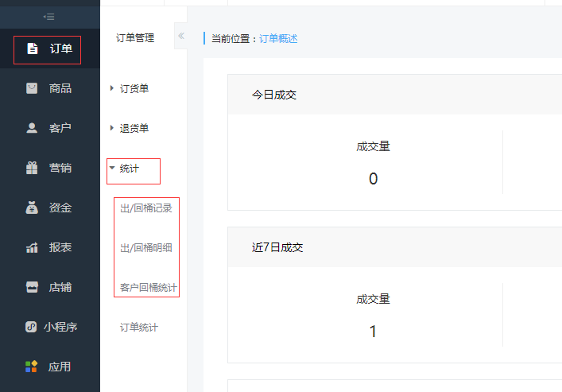Click the 资金 money bag icon
This screenshot has width=562, height=392.
[32, 208]
